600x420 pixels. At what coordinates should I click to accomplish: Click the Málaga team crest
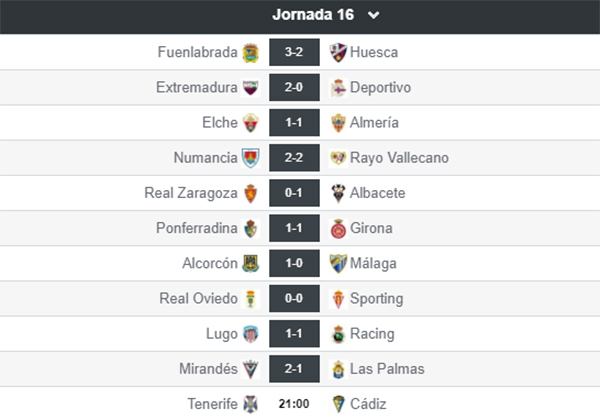point(338,263)
